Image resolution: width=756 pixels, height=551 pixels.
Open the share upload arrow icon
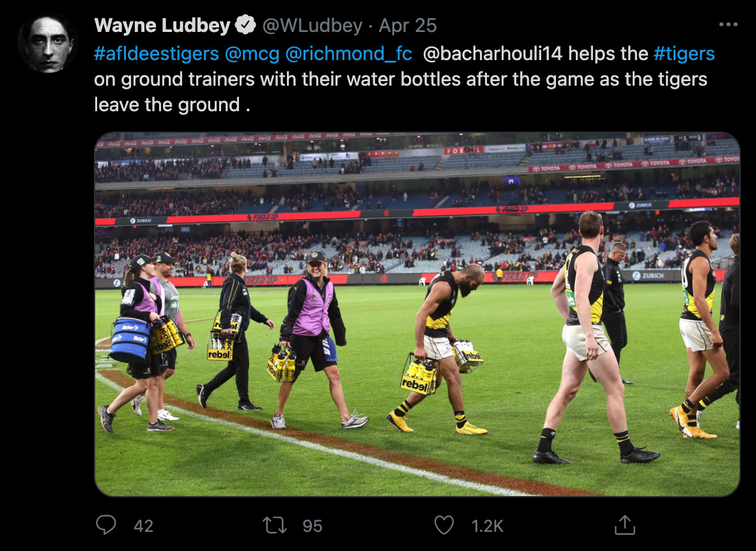click(x=625, y=525)
